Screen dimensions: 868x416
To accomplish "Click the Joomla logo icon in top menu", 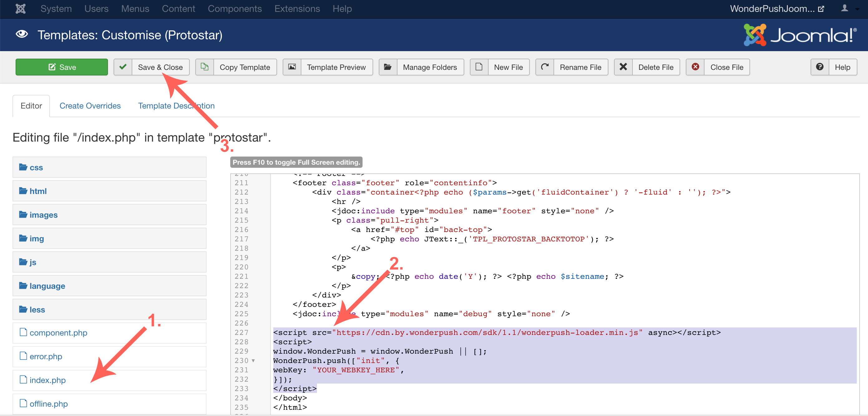I will 20,9.
